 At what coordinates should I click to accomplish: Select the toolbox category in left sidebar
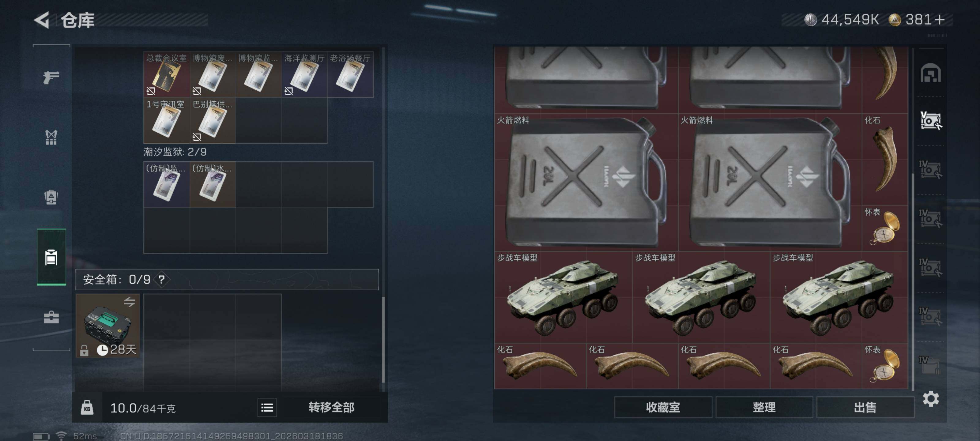[x=51, y=317]
